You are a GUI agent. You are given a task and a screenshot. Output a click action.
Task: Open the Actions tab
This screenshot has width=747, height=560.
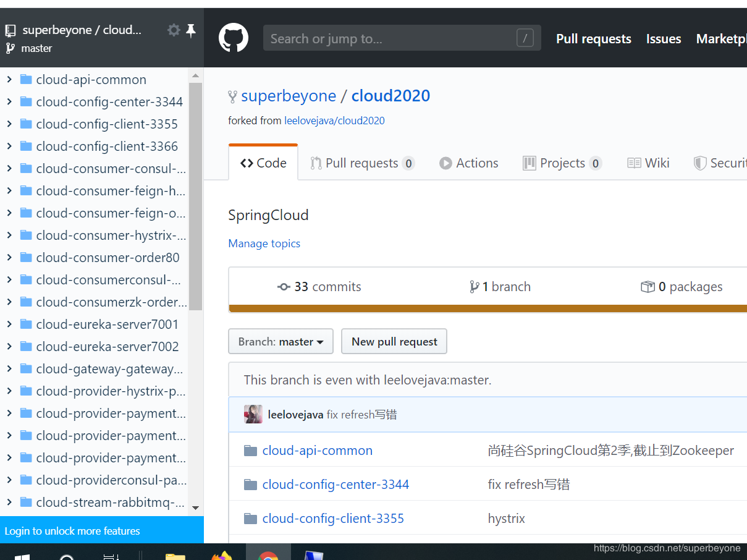pyautogui.click(x=469, y=163)
